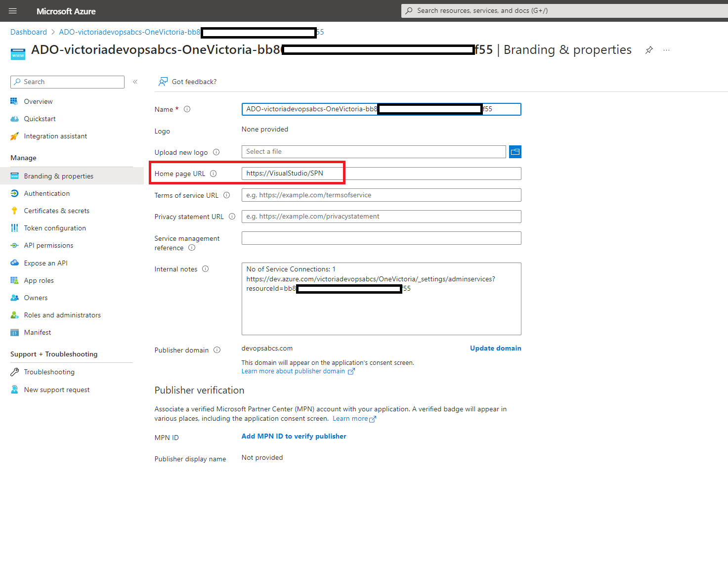728x575 pixels.
Task: Open the Azure portal hamburger menu
Action: pyautogui.click(x=13, y=11)
